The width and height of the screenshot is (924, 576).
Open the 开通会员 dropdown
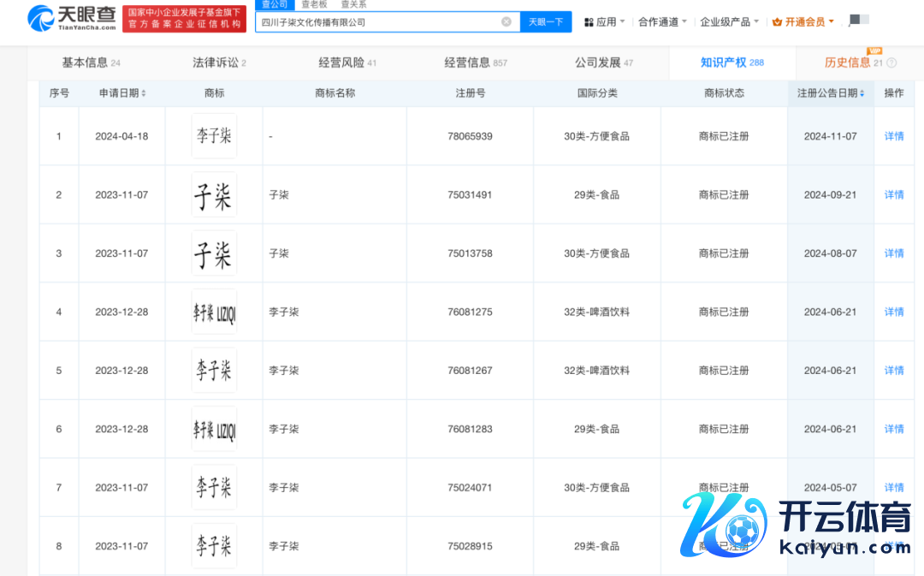tap(803, 21)
